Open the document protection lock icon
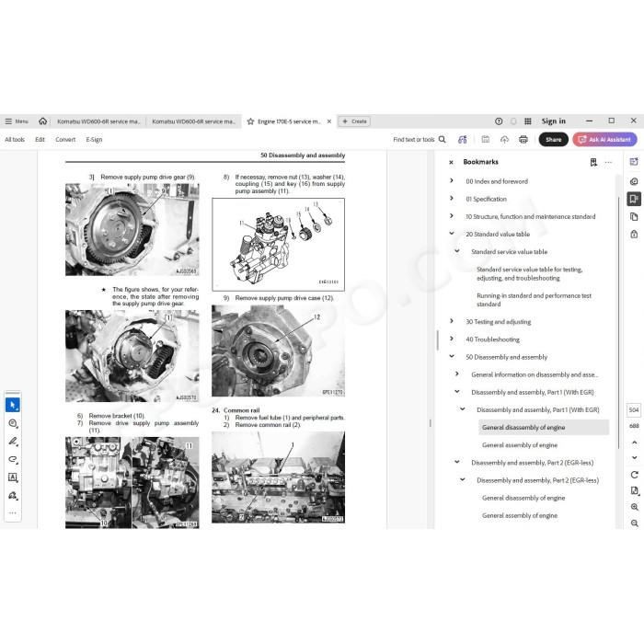644x644 pixels. [x=634, y=234]
